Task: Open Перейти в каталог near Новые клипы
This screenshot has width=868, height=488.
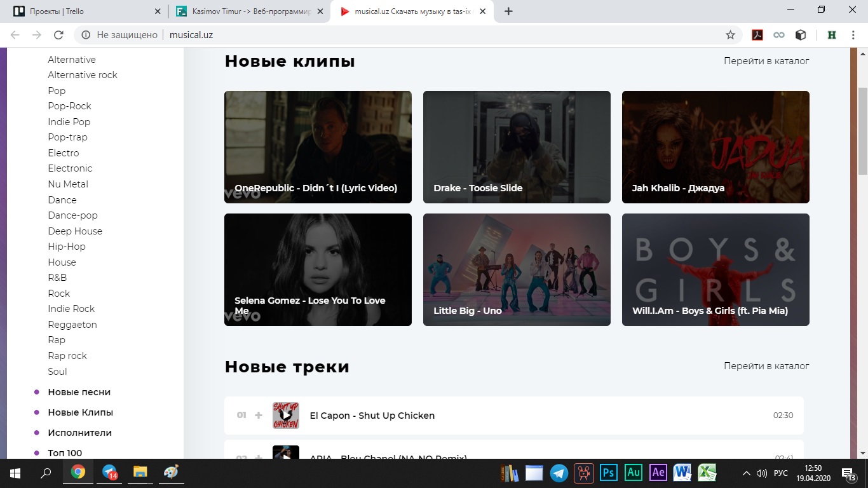Action: pyautogui.click(x=766, y=60)
